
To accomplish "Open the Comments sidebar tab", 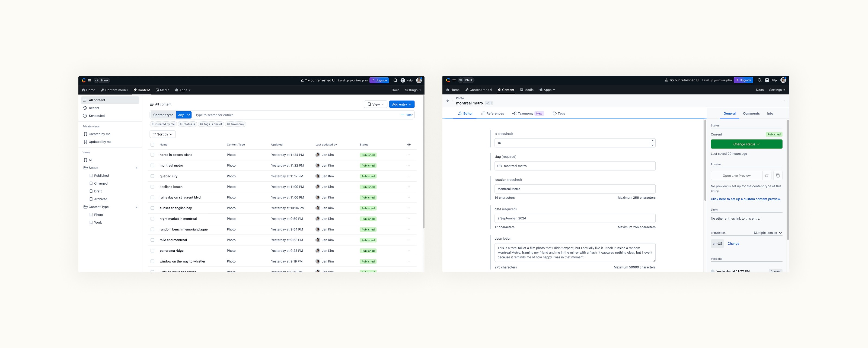I will click(x=751, y=114).
